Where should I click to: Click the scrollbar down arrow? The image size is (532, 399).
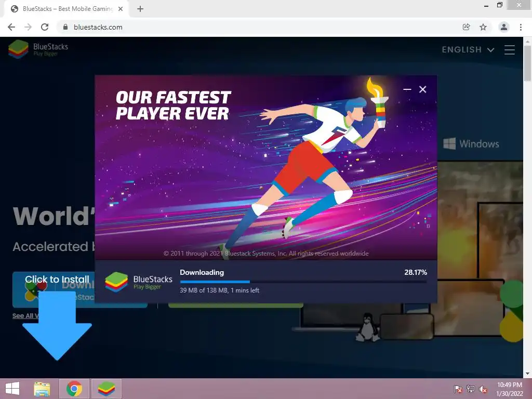(x=527, y=374)
